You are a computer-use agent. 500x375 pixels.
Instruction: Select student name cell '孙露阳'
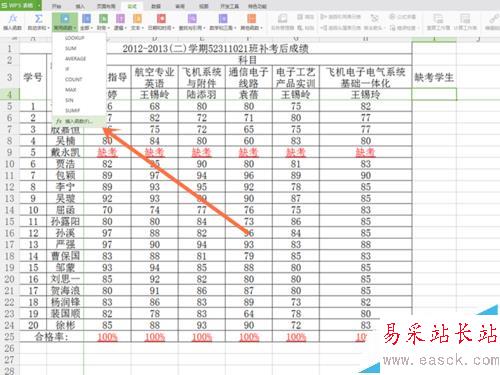65,221
